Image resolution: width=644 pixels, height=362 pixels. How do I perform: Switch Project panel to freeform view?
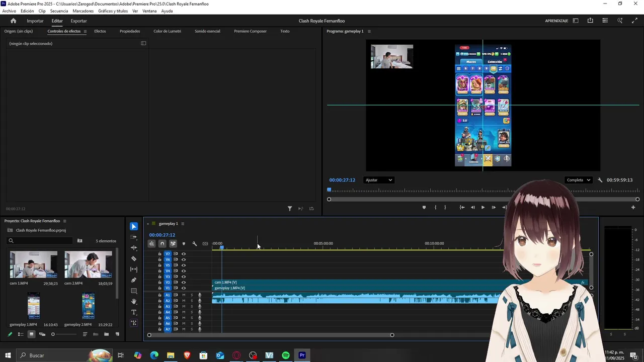(42, 334)
